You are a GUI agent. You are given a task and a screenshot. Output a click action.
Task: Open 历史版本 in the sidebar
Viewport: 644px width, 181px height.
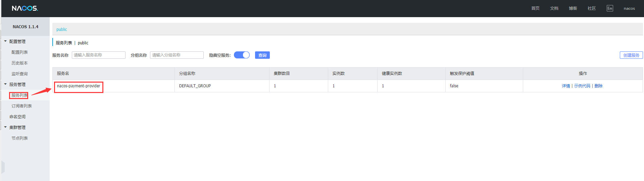pos(19,63)
